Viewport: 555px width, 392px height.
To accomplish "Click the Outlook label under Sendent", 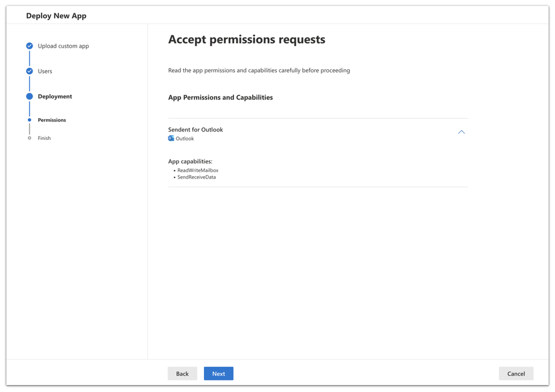I will (185, 139).
